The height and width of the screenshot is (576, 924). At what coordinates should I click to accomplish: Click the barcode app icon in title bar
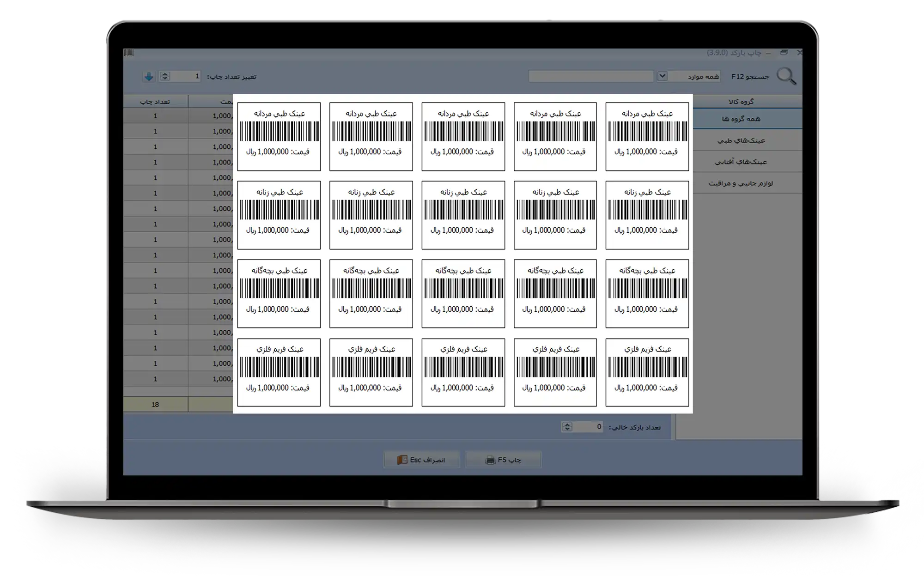[128, 53]
